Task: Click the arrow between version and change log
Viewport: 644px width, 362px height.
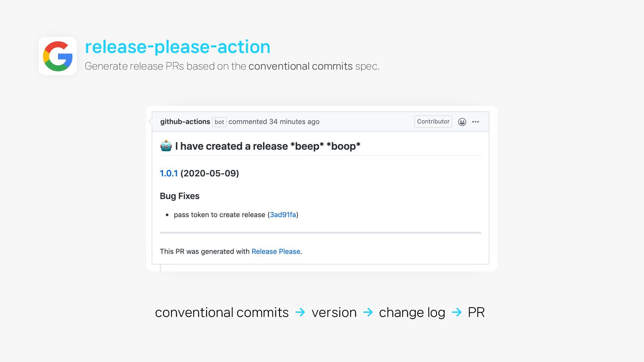Action: (x=368, y=312)
